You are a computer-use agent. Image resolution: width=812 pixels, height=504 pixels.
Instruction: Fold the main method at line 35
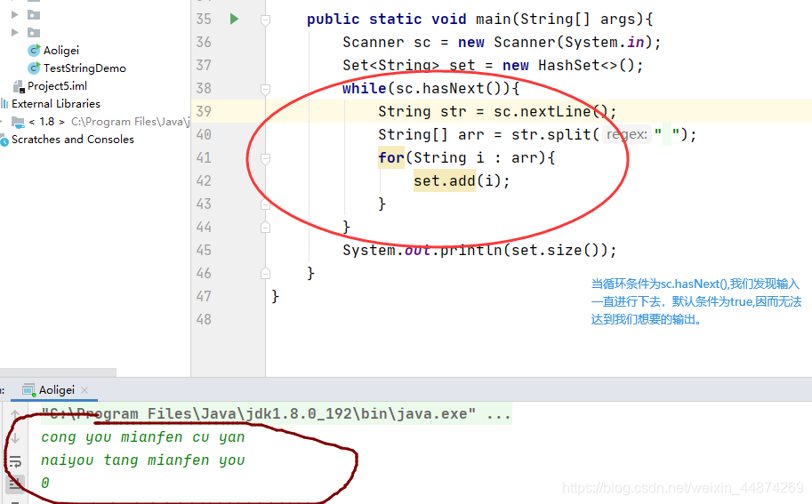tap(265, 20)
